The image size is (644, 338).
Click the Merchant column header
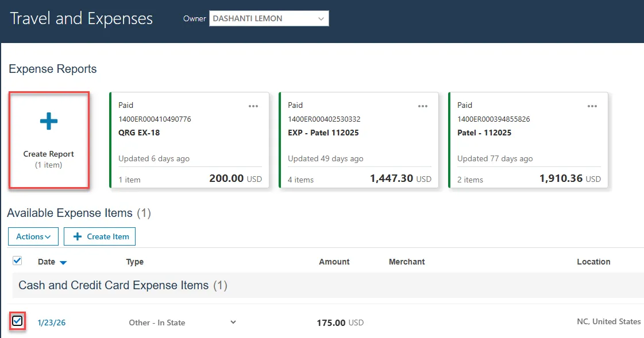(x=407, y=262)
